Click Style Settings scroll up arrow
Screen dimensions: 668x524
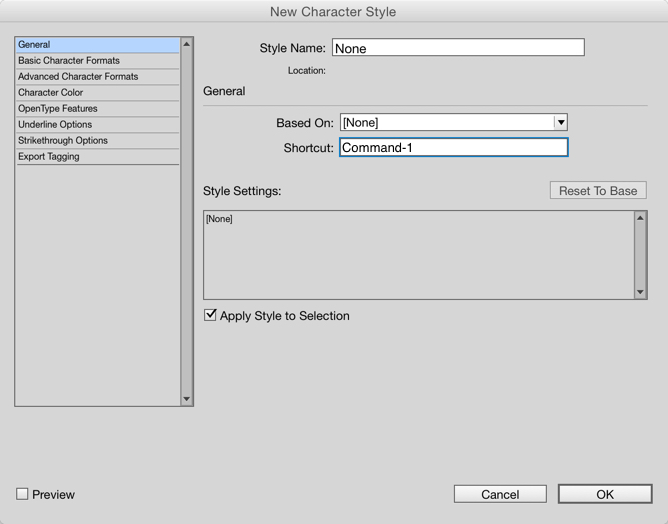[640, 218]
